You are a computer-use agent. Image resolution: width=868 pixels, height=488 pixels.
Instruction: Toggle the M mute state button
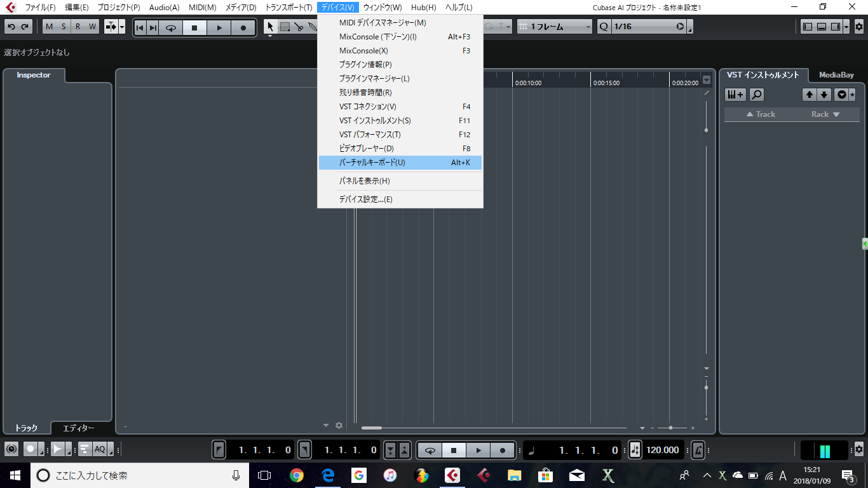pyautogui.click(x=50, y=27)
